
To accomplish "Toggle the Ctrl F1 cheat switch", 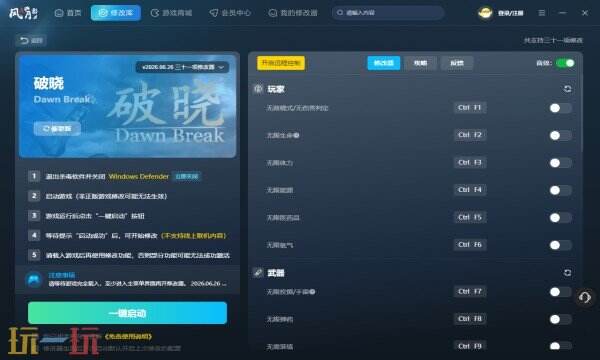I will coord(560,108).
